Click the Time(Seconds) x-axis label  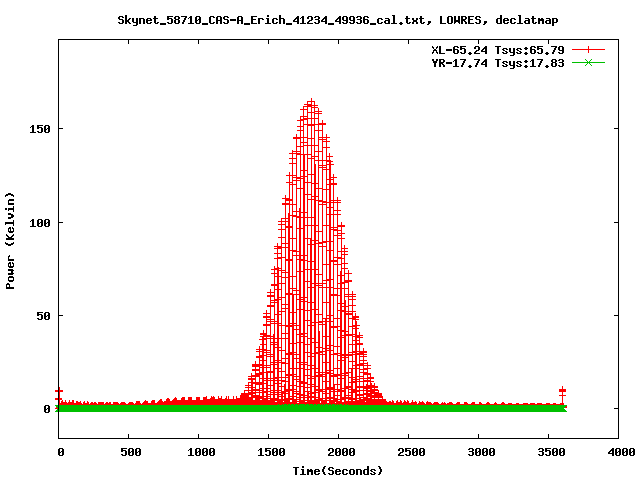[338, 471]
